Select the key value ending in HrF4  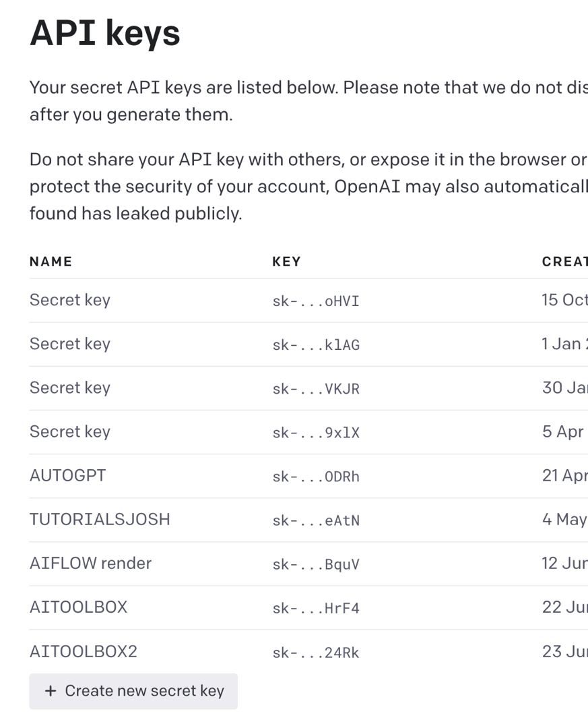coord(316,608)
